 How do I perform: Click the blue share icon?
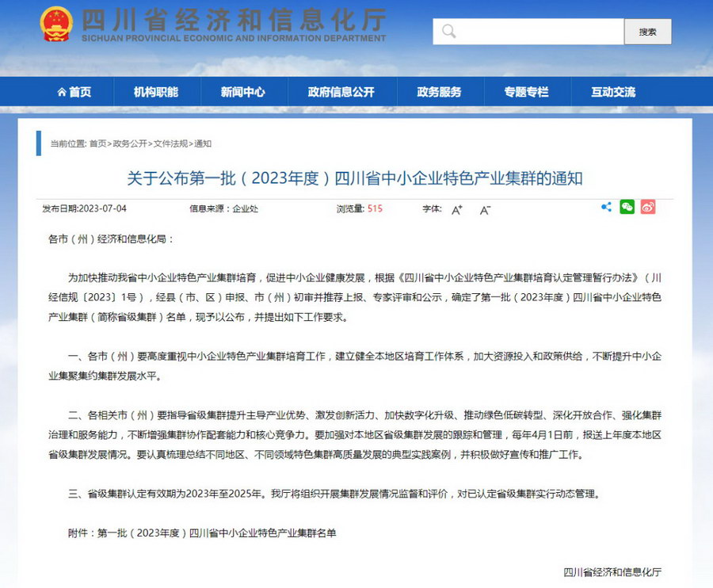pyautogui.click(x=606, y=208)
